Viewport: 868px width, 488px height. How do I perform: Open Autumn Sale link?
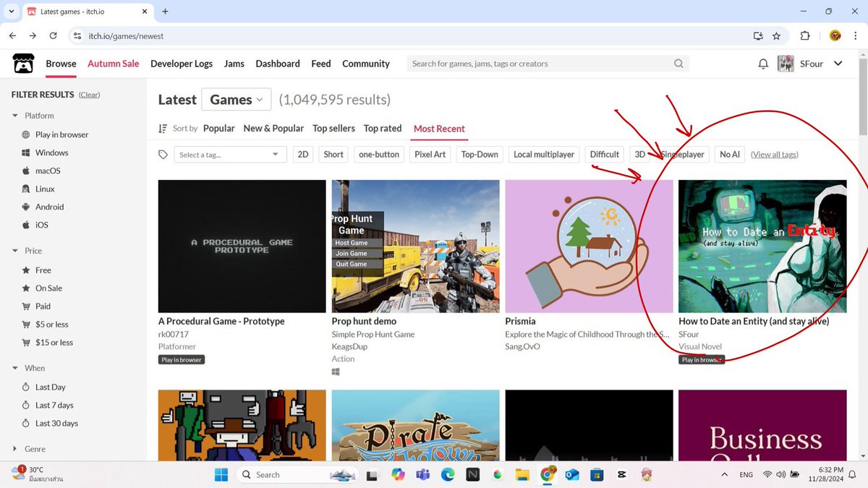pos(114,64)
